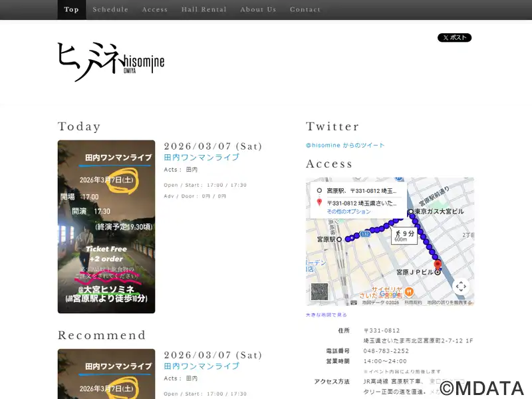
Task: Open the Top navigation tab
Action: pyautogui.click(x=72, y=9)
